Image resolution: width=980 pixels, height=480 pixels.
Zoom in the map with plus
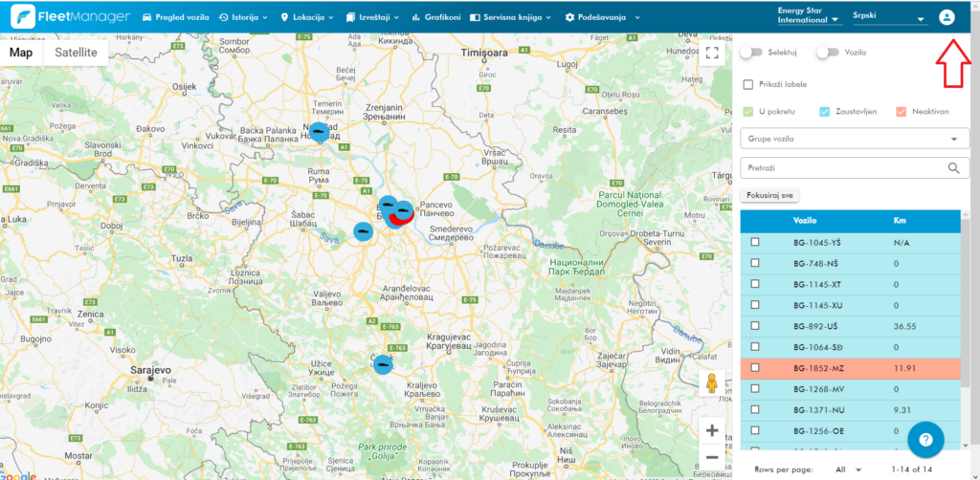pos(711,430)
